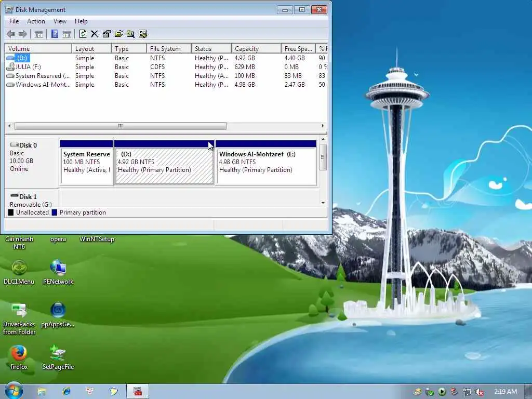Open the SetPageFile desktop icon
The height and width of the screenshot is (399, 532).
[x=58, y=357]
